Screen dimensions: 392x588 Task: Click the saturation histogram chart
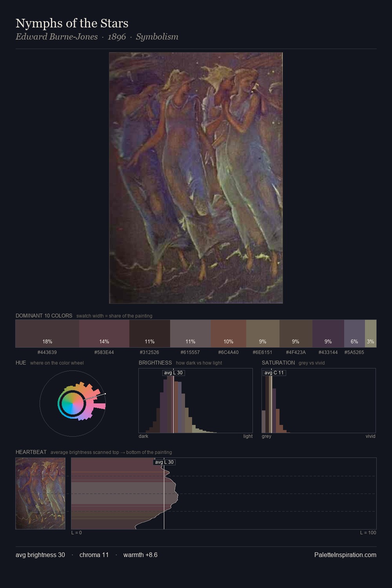click(319, 401)
